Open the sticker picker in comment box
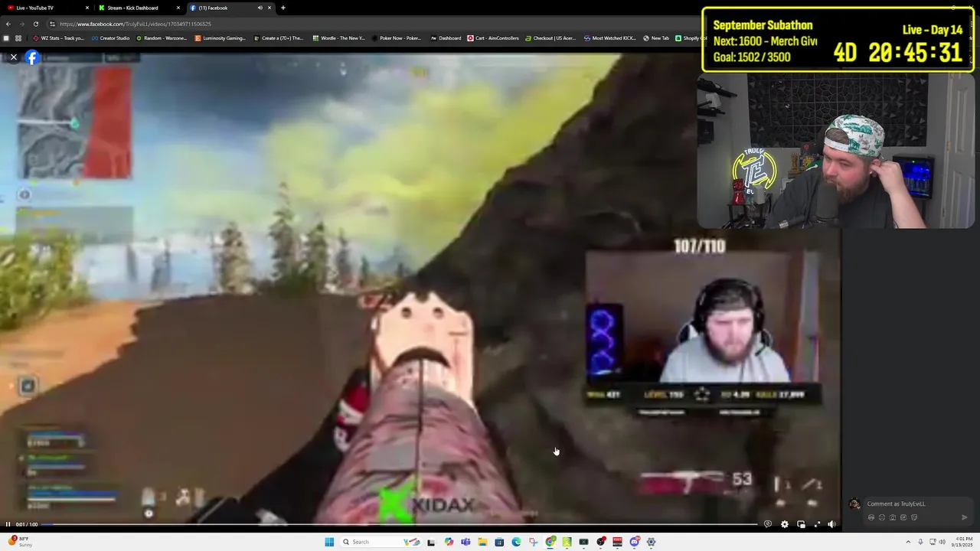980x551 pixels. coord(914,517)
